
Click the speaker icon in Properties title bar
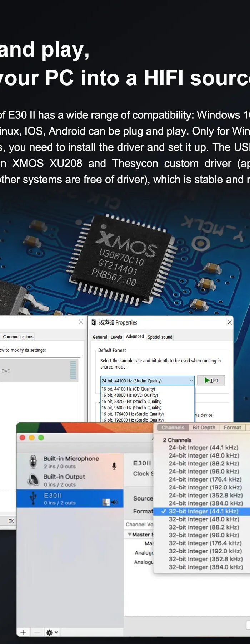point(94,322)
